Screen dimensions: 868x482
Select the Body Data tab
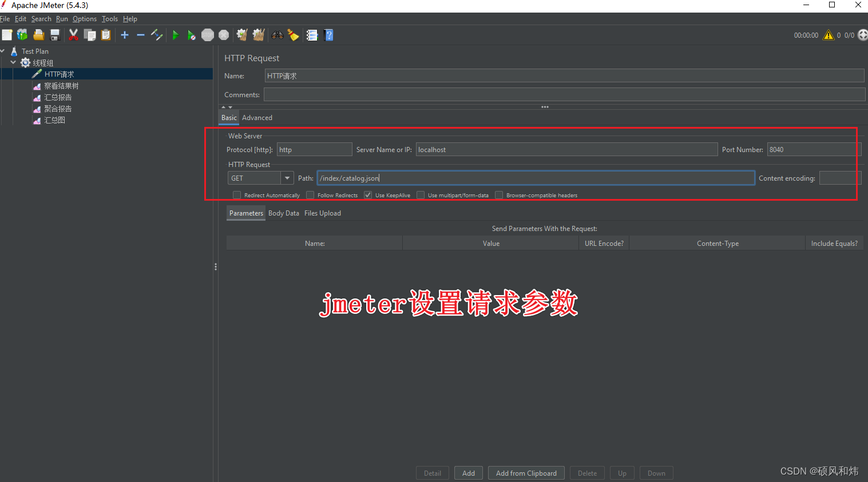point(284,213)
